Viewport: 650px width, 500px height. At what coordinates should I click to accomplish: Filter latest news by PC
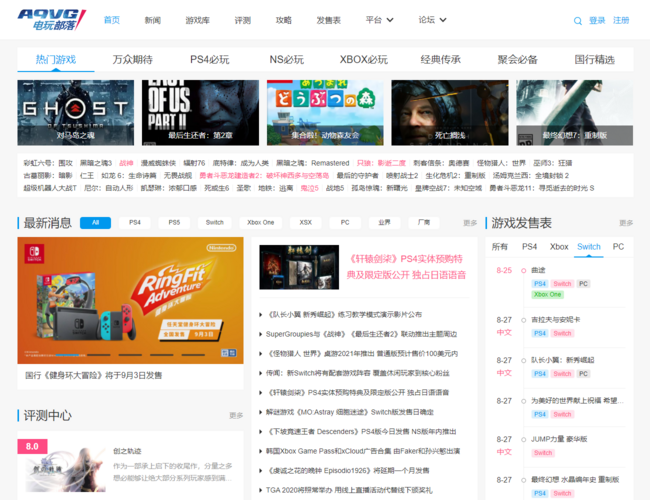pyautogui.click(x=345, y=223)
